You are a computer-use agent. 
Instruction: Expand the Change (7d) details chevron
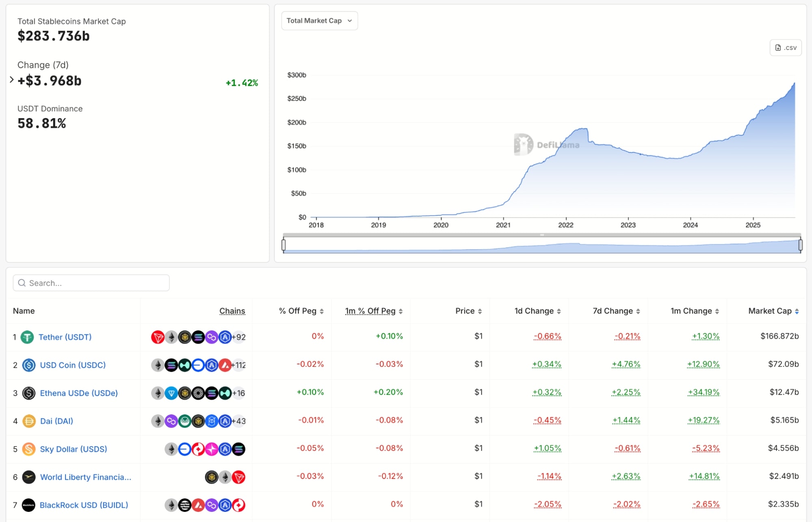pyautogui.click(x=12, y=80)
